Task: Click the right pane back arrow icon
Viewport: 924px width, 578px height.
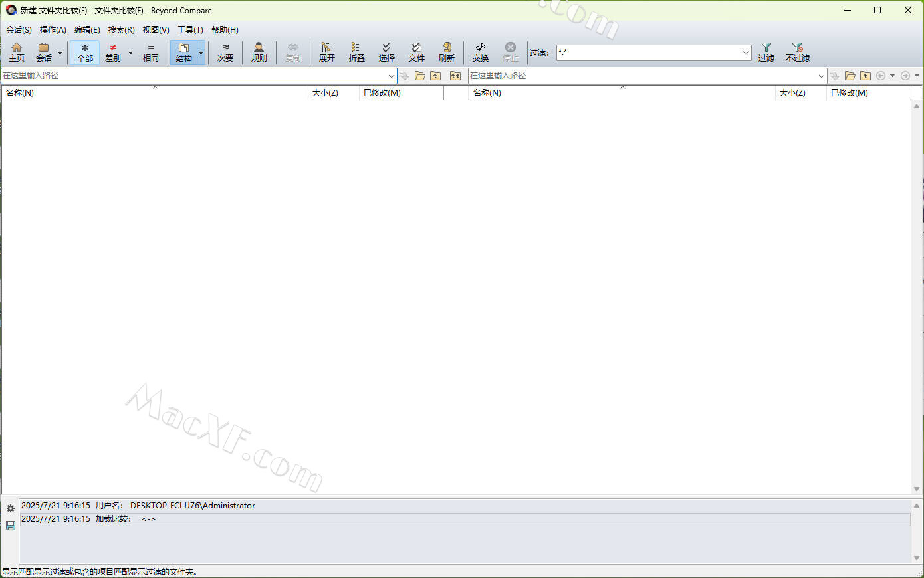Action: [881, 76]
